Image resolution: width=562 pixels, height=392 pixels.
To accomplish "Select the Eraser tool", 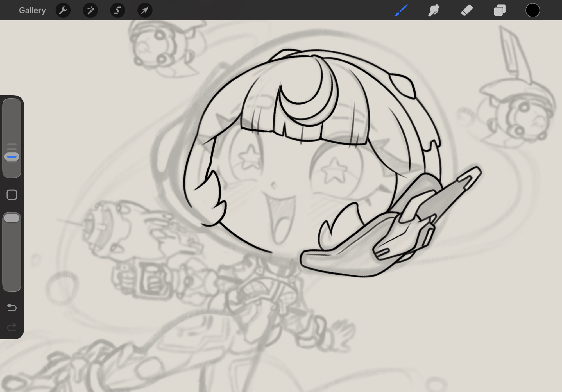I will (x=467, y=10).
